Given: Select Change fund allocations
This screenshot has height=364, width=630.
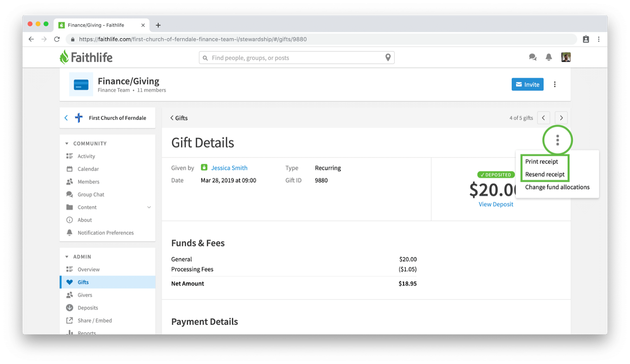Looking at the screenshot, I should (557, 187).
